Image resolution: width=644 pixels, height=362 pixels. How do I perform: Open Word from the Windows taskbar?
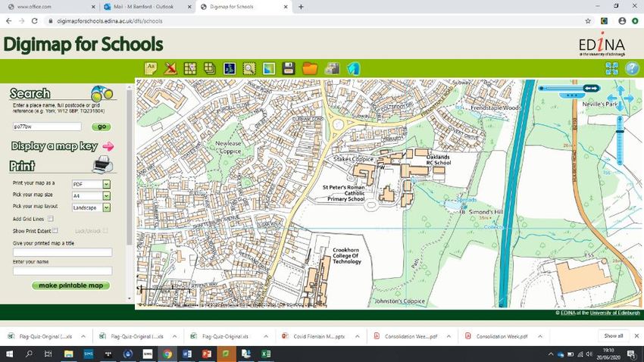click(x=187, y=354)
